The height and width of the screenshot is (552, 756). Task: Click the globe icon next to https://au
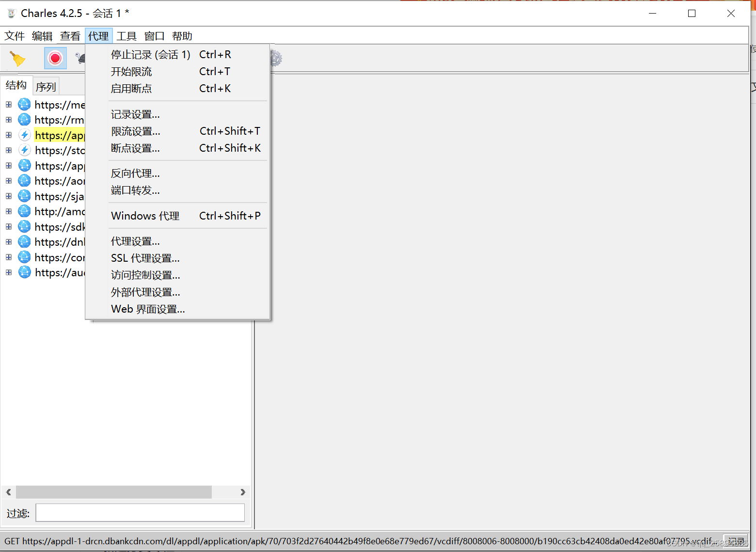tap(25, 272)
